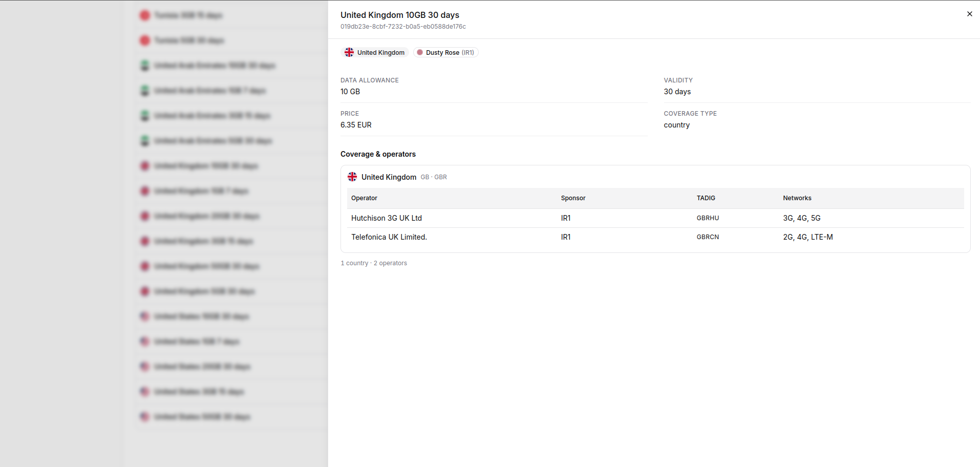Click the Operator column header
The image size is (980, 467).
(364, 198)
